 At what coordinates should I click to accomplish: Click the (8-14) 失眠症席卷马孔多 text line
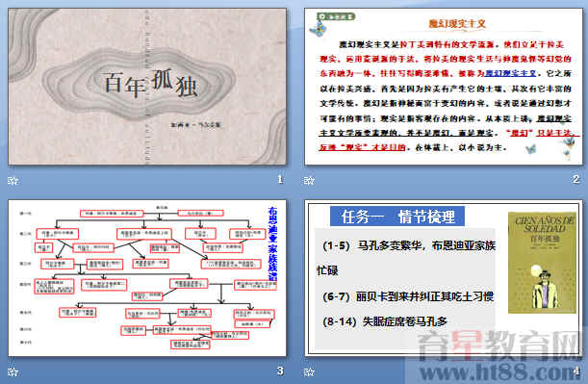(x=385, y=321)
